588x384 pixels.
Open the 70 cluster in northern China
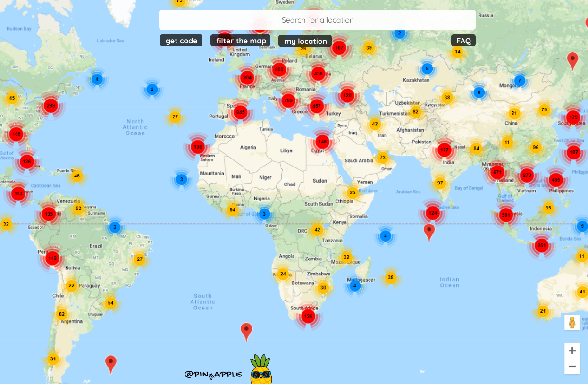[x=544, y=110]
